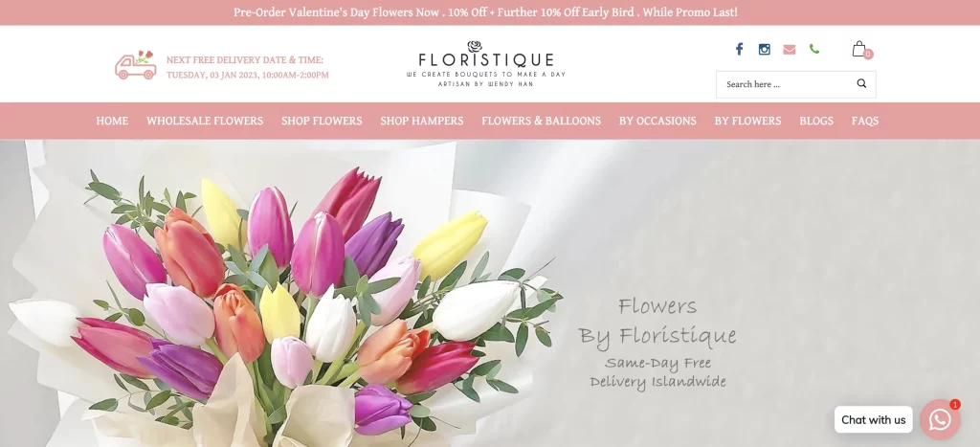Go to the Home menu item
The image size is (980, 447).
pyautogui.click(x=112, y=121)
